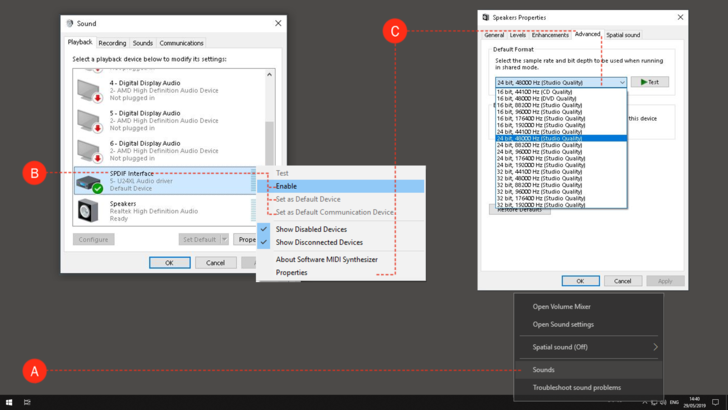
Task: Choose Sounds in the tray menu
Action: (588, 370)
